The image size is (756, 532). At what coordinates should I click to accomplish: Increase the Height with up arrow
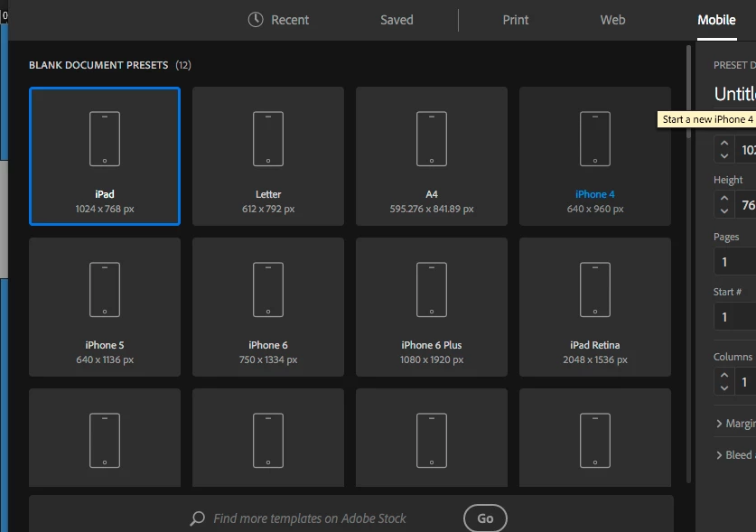pyautogui.click(x=724, y=198)
